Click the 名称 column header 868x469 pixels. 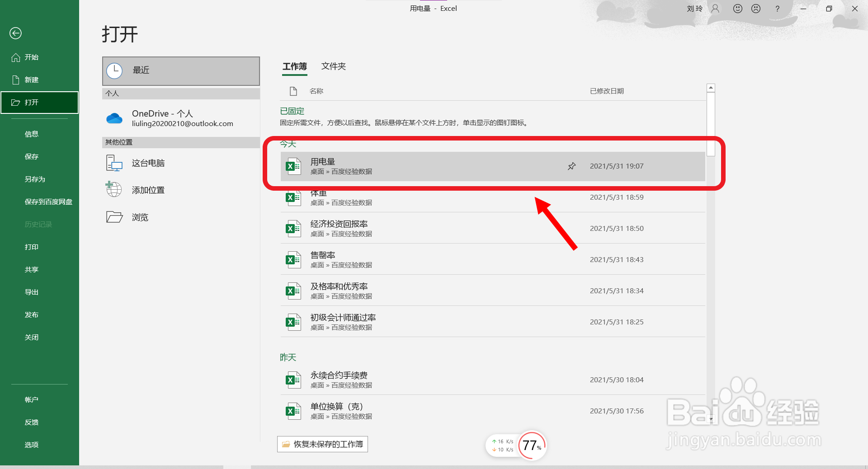pos(316,91)
